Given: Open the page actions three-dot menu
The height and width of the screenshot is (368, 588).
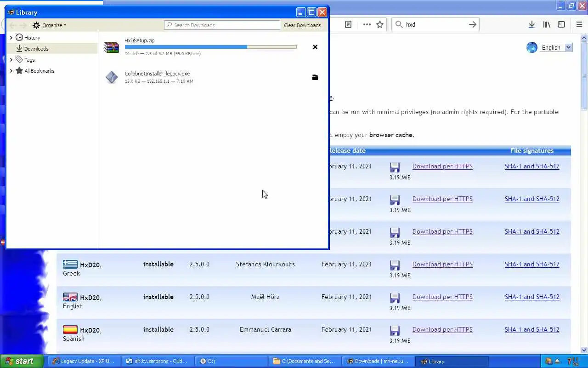Looking at the screenshot, I should pos(367,25).
